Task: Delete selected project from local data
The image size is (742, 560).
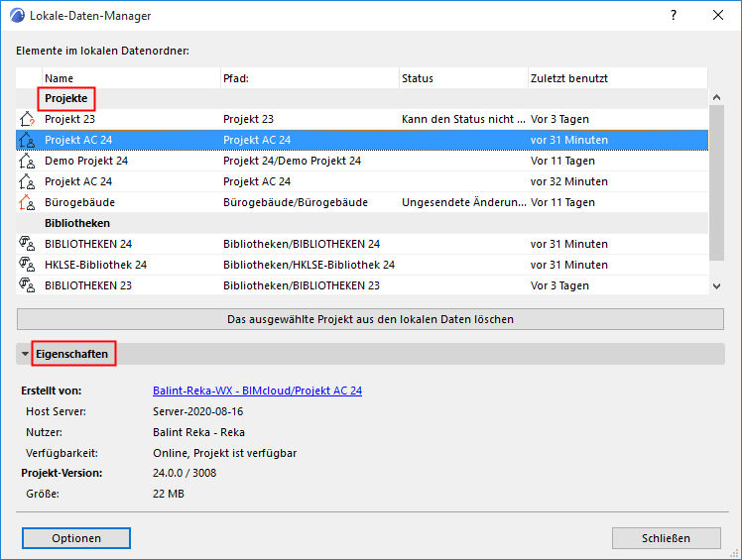Action: click(370, 319)
